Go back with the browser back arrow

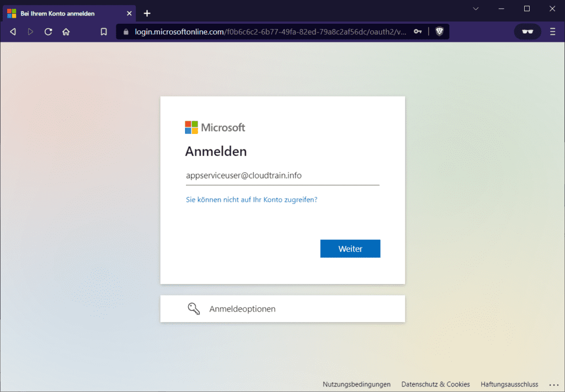coord(13,31)
